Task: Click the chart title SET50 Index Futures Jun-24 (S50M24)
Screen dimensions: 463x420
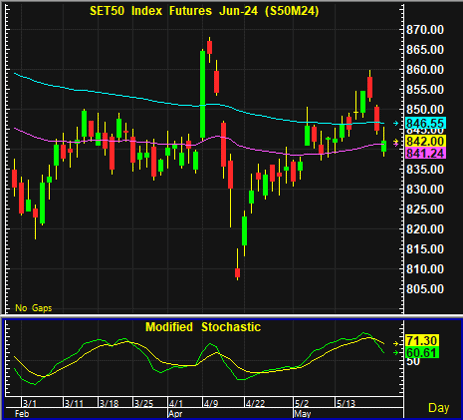Action: pos(204,11)
